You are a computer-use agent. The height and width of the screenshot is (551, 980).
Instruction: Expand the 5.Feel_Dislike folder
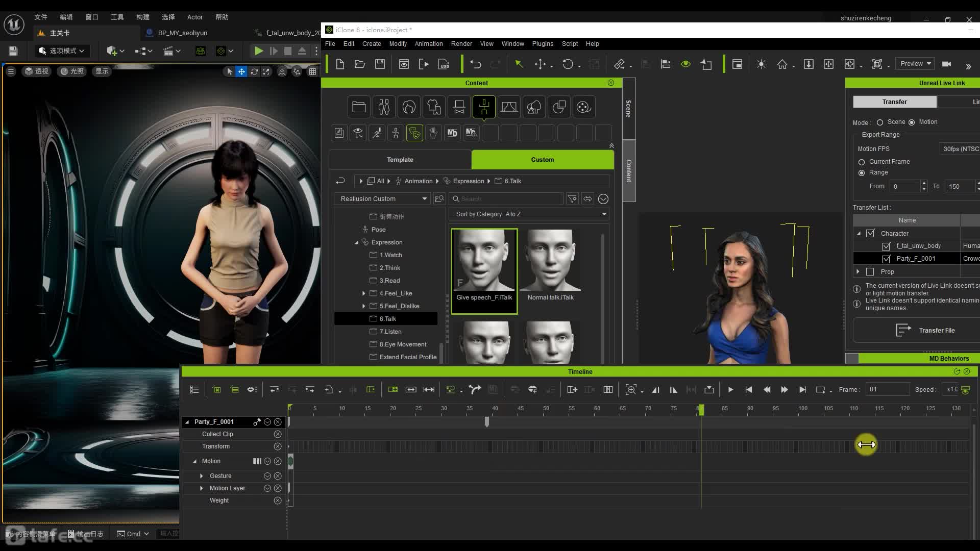click(x=363, y=306)
